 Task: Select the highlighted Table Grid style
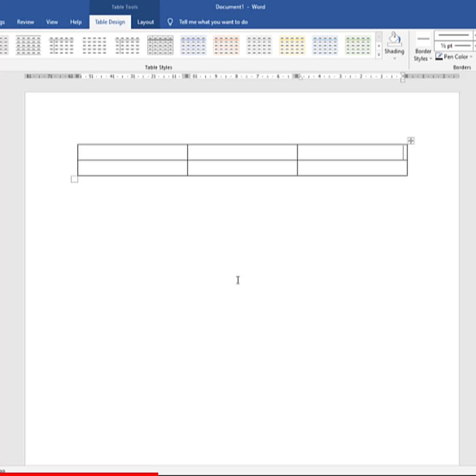[160, 45]
